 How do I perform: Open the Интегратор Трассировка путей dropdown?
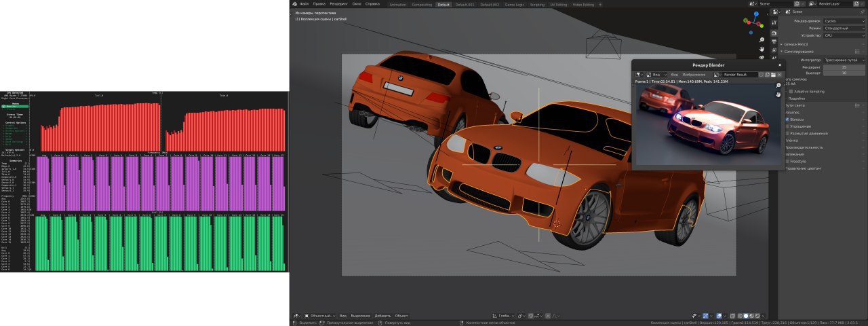[x=844, y=60]
